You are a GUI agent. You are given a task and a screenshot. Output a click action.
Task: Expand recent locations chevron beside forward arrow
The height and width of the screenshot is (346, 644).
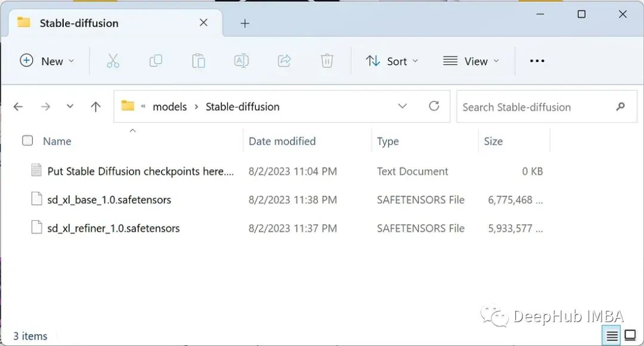tap(70, 106)
